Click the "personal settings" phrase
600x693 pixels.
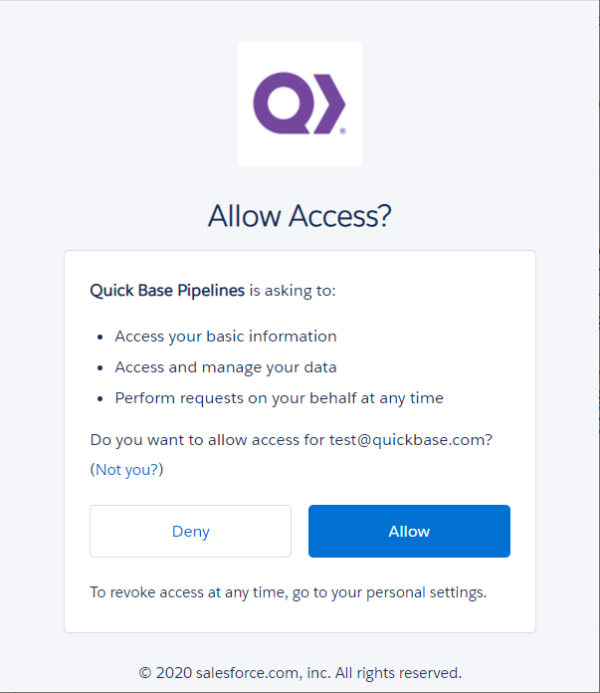pyautogui.click(x=426, y=592)
